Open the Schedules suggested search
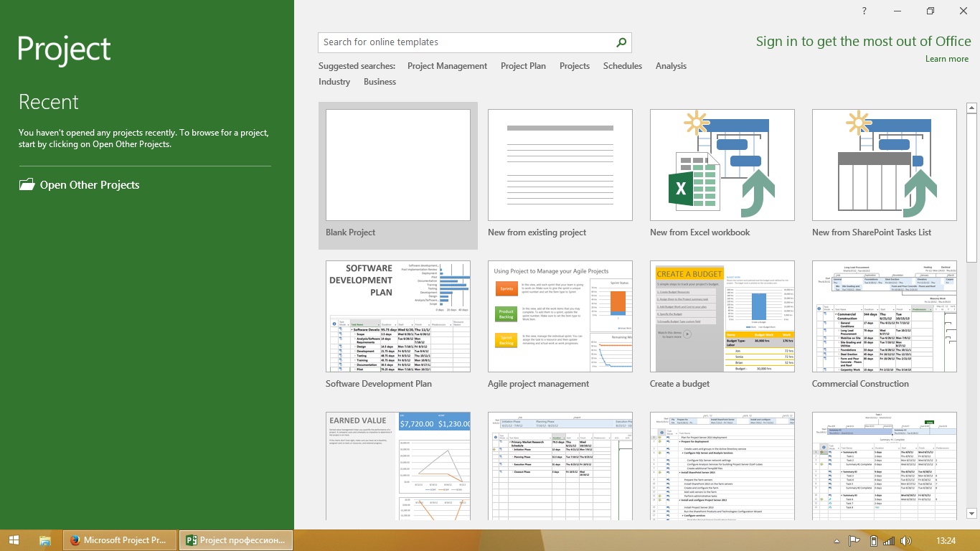This screenshot has width=980, height=551. 622,65
